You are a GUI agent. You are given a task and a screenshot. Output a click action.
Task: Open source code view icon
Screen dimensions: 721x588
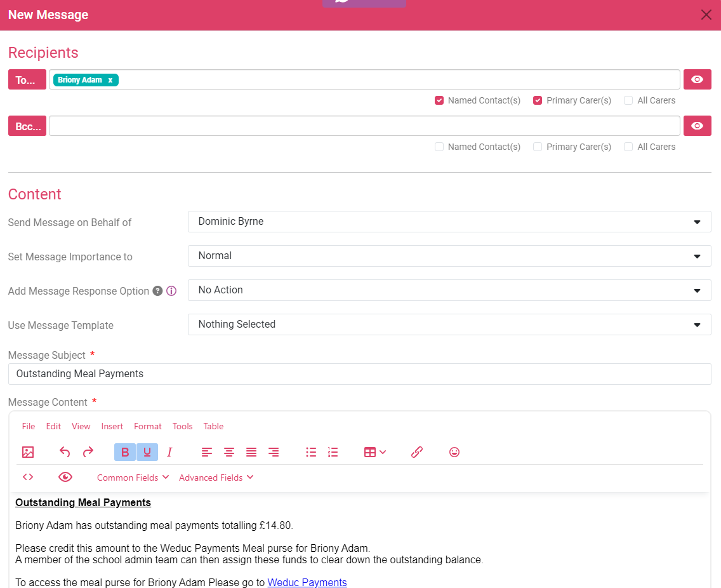click(28, 477)
